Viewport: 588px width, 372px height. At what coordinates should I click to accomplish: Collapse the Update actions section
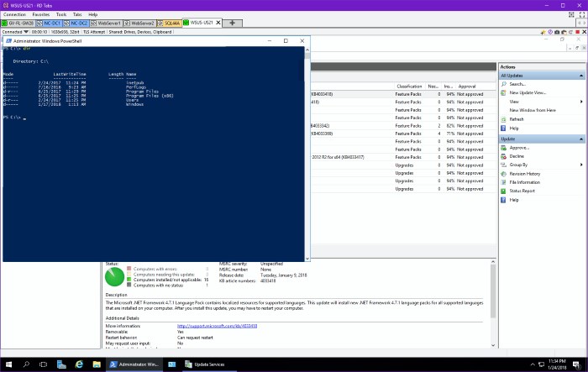(581, 139)
